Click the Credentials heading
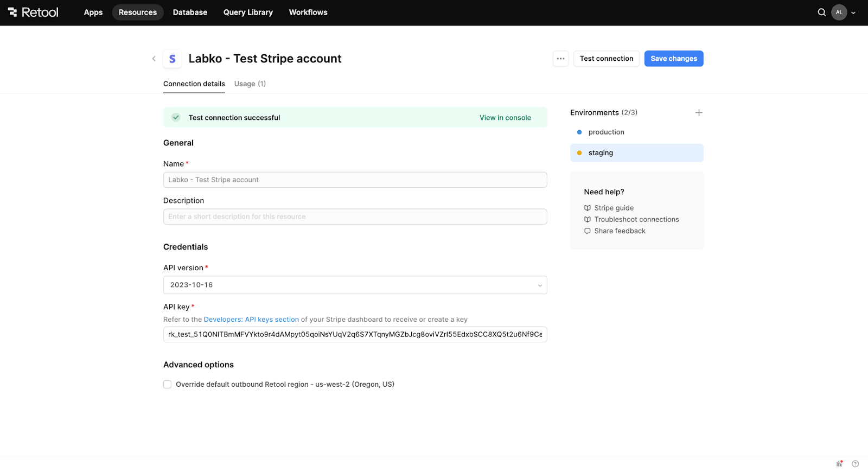This screenshot has width=868, height=472. [186, 247]
